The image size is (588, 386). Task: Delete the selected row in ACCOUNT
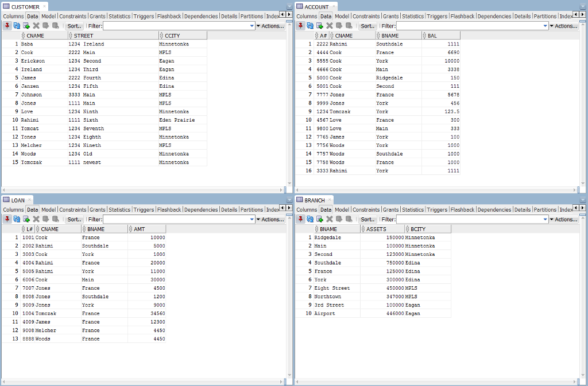(330, 26)
